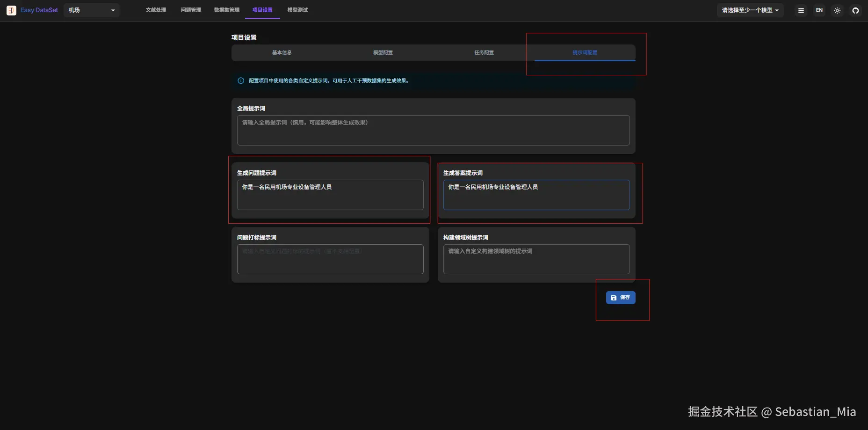This screenshot has height=430, width=868.
Task: Click the save disk icon on 保存 button
Action: click(614, 297)
